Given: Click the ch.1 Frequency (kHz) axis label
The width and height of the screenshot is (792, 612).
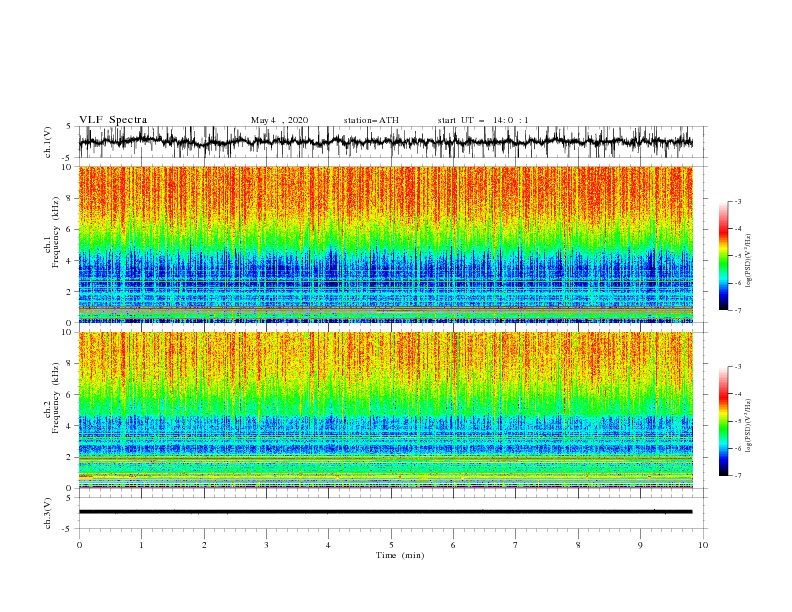Looking at the screenshot, I should click(53, 232).
